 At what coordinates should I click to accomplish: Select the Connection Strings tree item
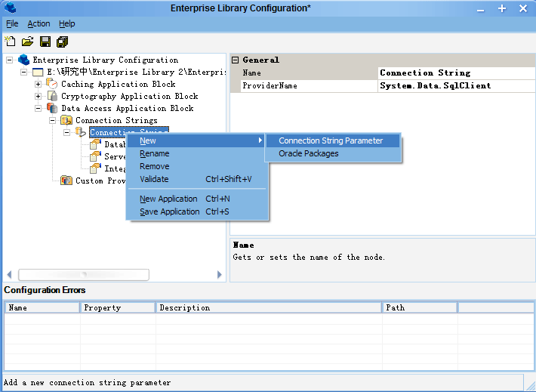click(116, 120)
